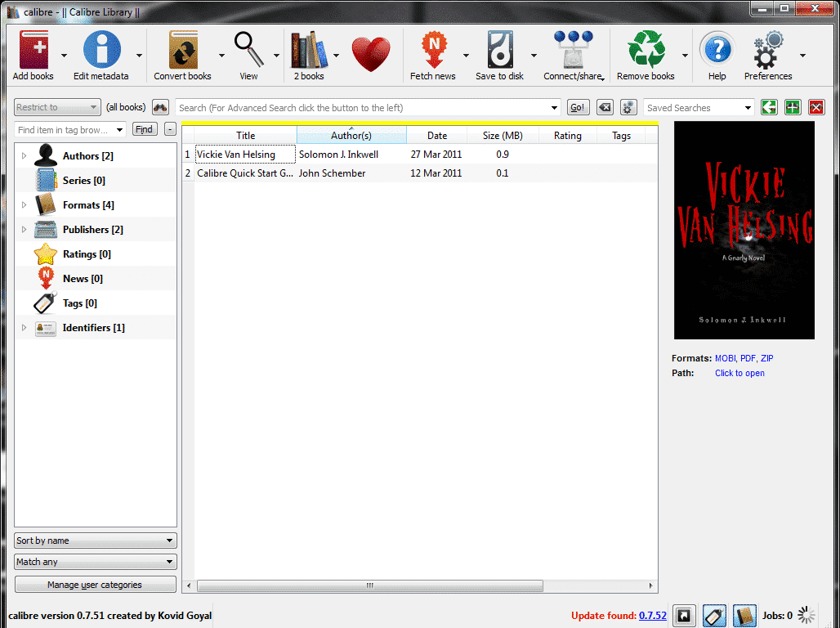Viewport: 840px width, 628px height.
Task: Select Calibre Quick Start Guide row title
Action: [x=245, y=173]
